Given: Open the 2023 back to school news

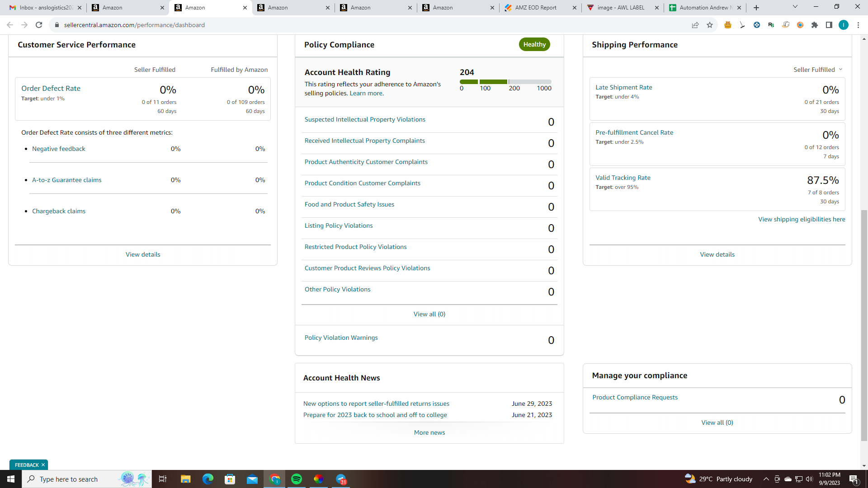Looking at the screenshot, I should coord(375,415).
